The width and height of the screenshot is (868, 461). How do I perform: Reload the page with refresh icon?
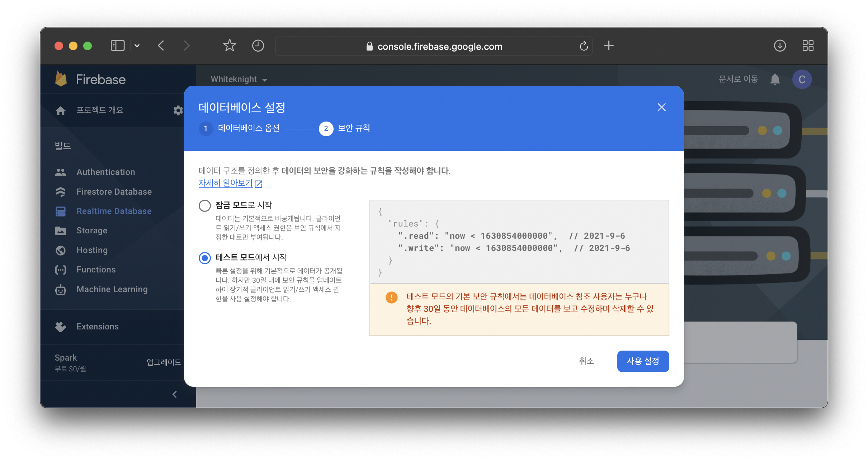tap(584, 46)
